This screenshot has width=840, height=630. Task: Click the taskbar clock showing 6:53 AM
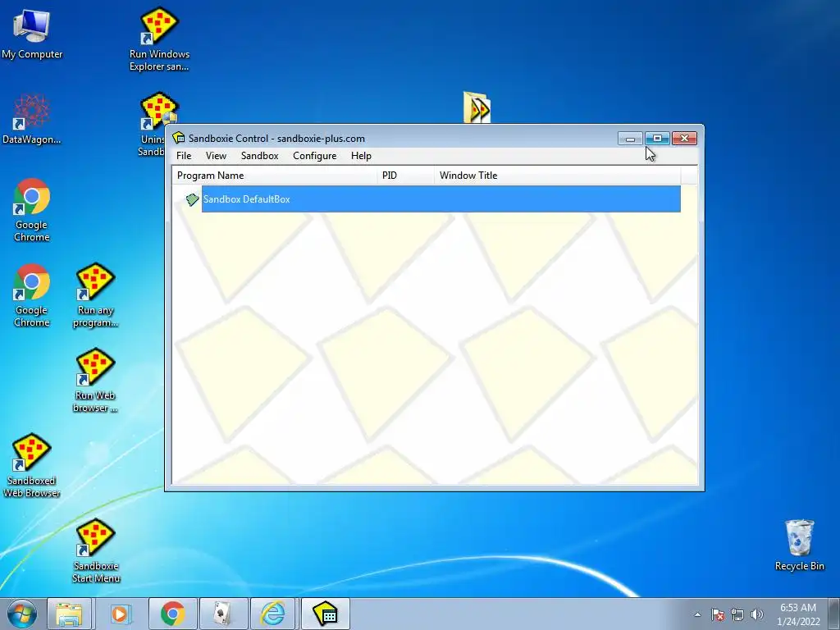click(798, 614)
